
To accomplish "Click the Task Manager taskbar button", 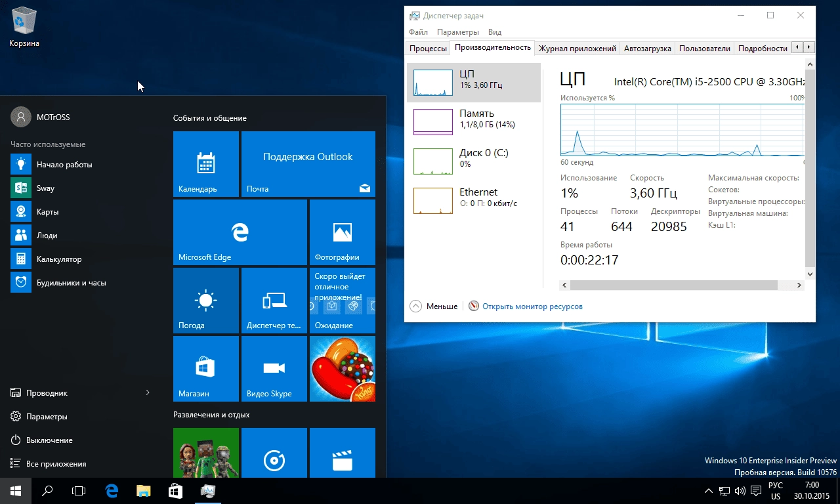I will (208, 491).
